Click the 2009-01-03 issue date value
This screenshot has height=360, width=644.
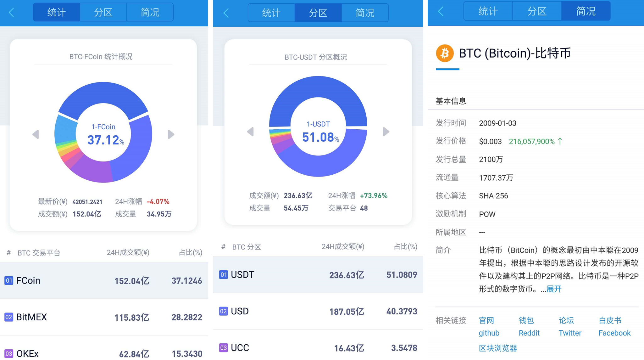pos(497,123)
